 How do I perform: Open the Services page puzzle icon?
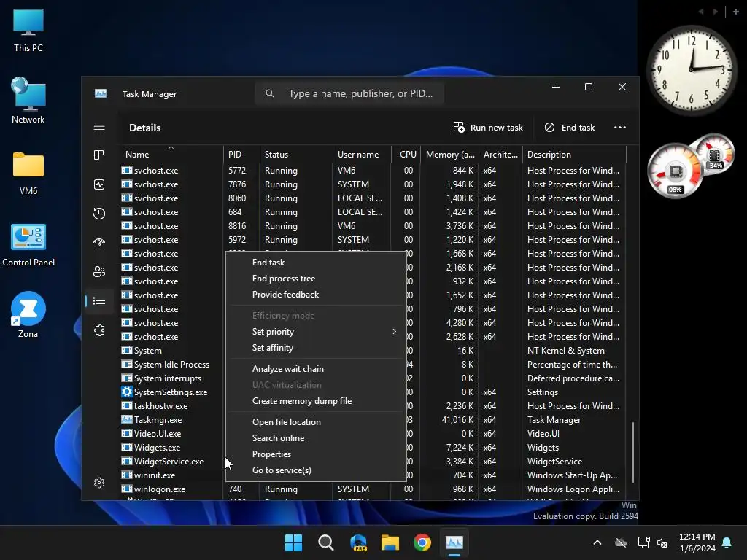click(x=99, y=330)
